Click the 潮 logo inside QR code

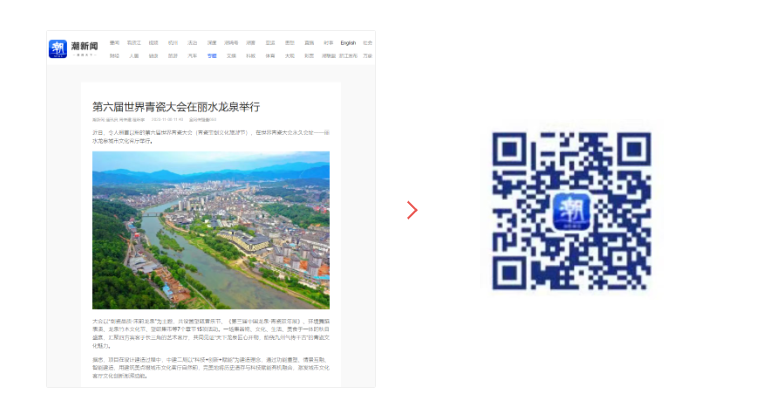click(571, 211)
